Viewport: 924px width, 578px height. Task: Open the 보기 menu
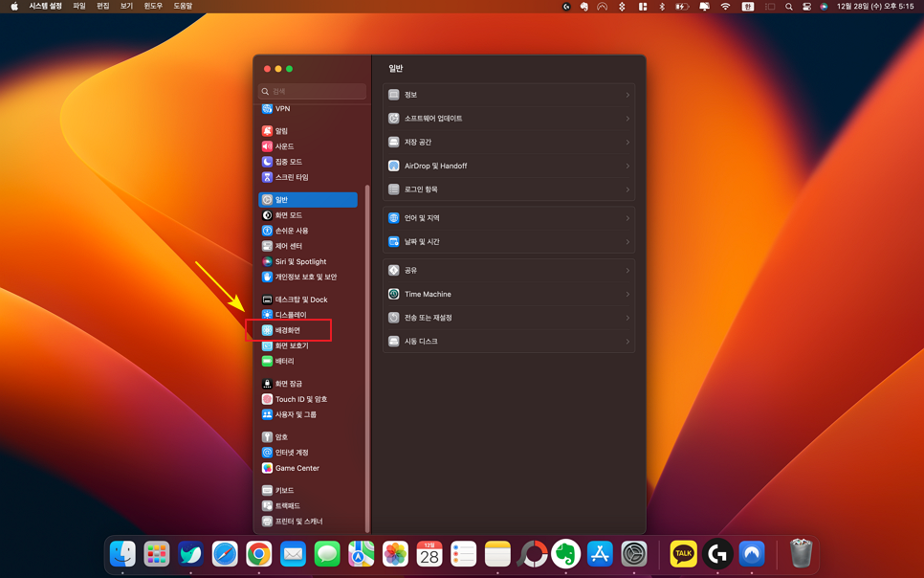click(x=126, y=6)
